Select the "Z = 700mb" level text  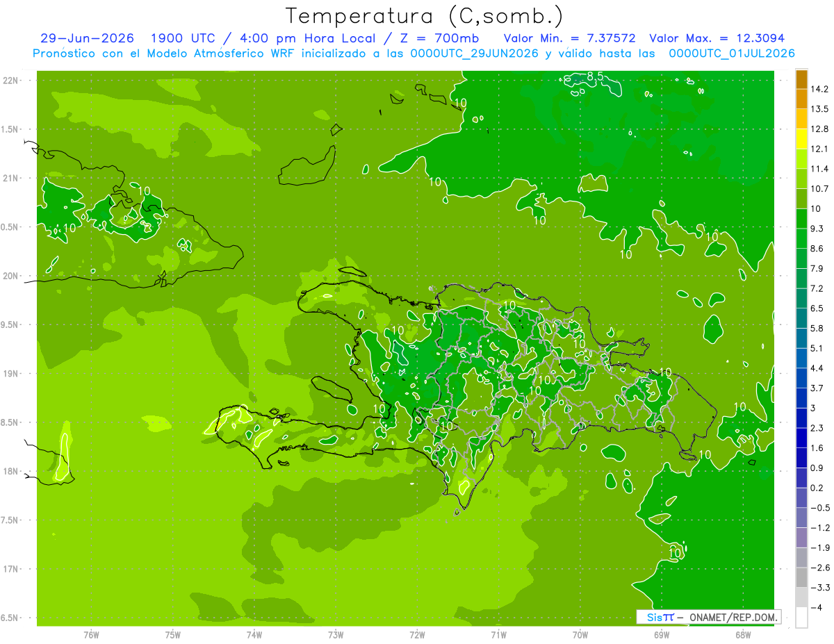pyautogui.click(x=439, y=38)
